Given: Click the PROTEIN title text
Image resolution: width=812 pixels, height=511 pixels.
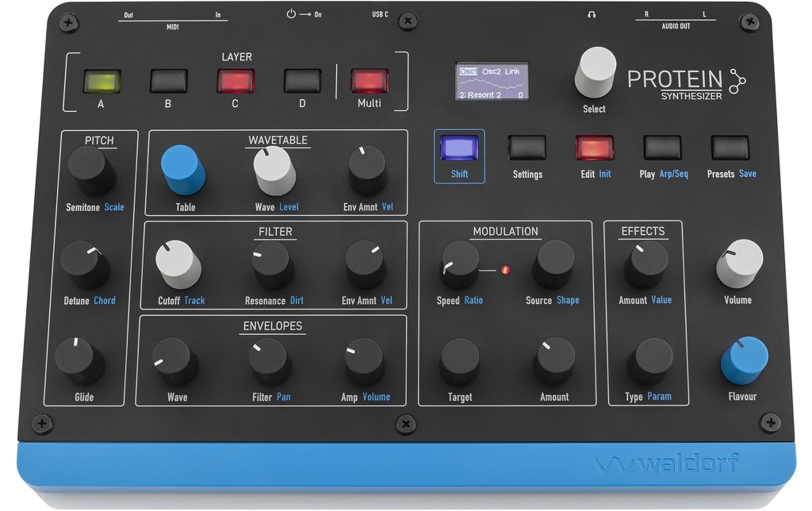Looking at the screenshot, I should tap(675, 79).
